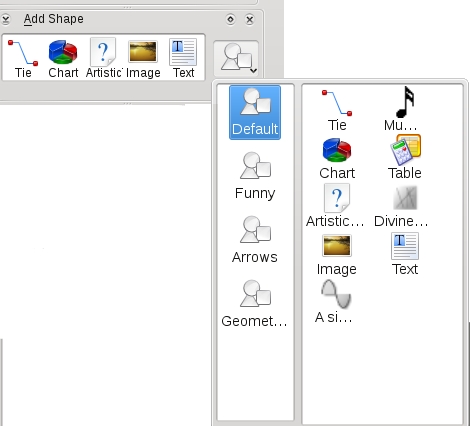Select the Text shape in the popup grid

[405, 254]
